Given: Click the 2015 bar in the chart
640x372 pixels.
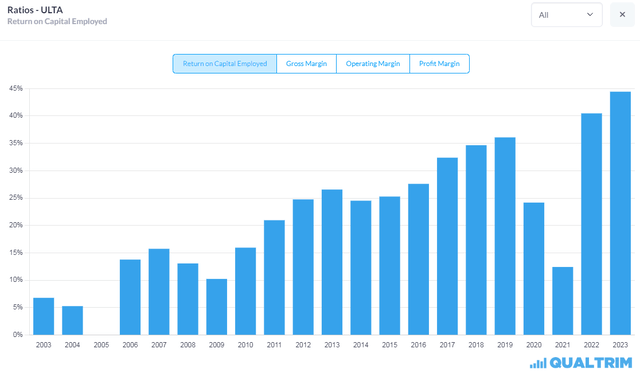Looking at the screenshot, I should 390,266.
